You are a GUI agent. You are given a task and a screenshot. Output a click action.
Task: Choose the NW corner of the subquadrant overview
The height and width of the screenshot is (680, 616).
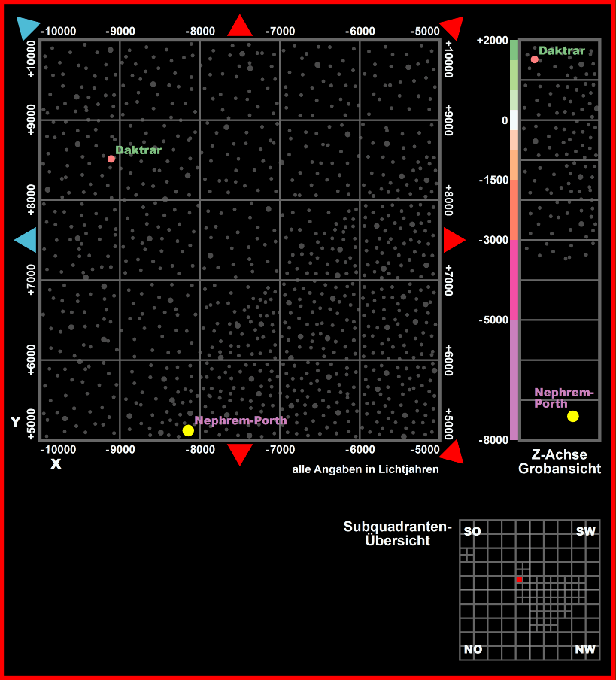(585, 649)
